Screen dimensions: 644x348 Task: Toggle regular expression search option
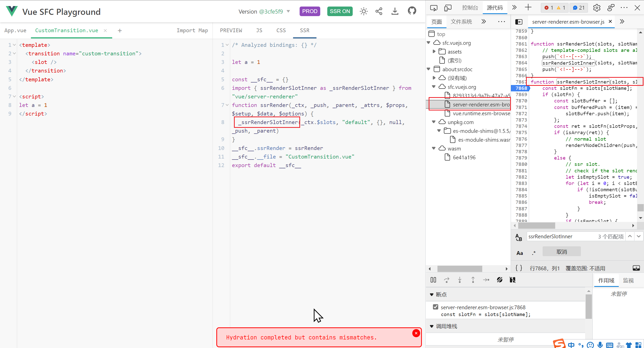point(534,253)
